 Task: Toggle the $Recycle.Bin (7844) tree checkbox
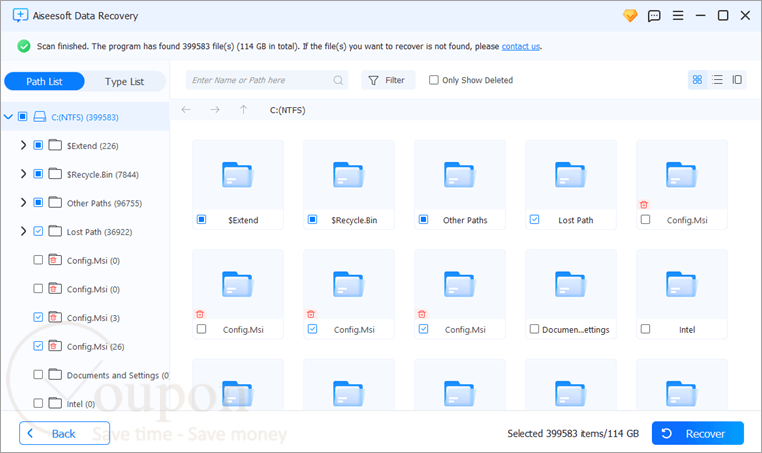pos(38,174)
